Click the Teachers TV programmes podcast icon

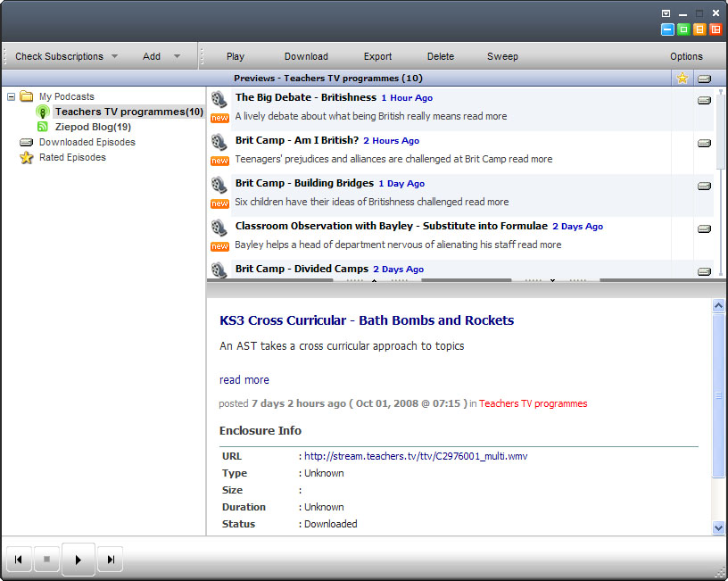(42, 112)
